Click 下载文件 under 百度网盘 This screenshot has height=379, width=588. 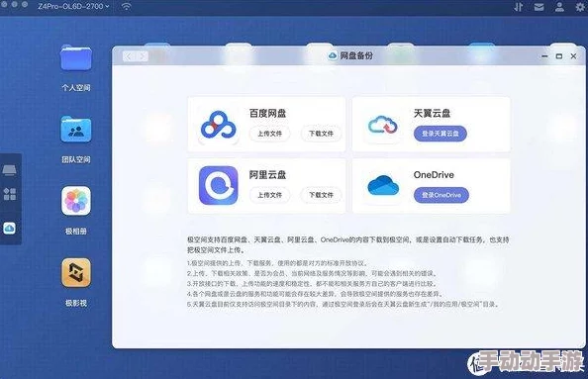(321, 134)
